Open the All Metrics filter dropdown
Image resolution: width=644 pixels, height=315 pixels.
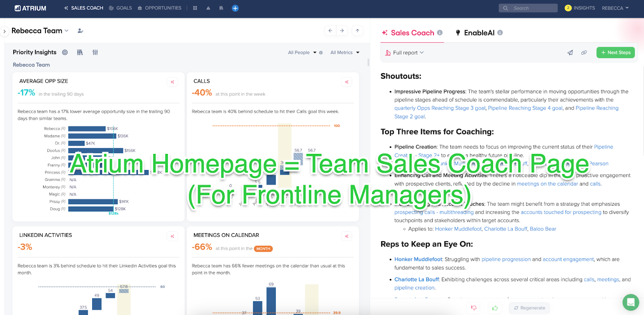tap(345, 52)
